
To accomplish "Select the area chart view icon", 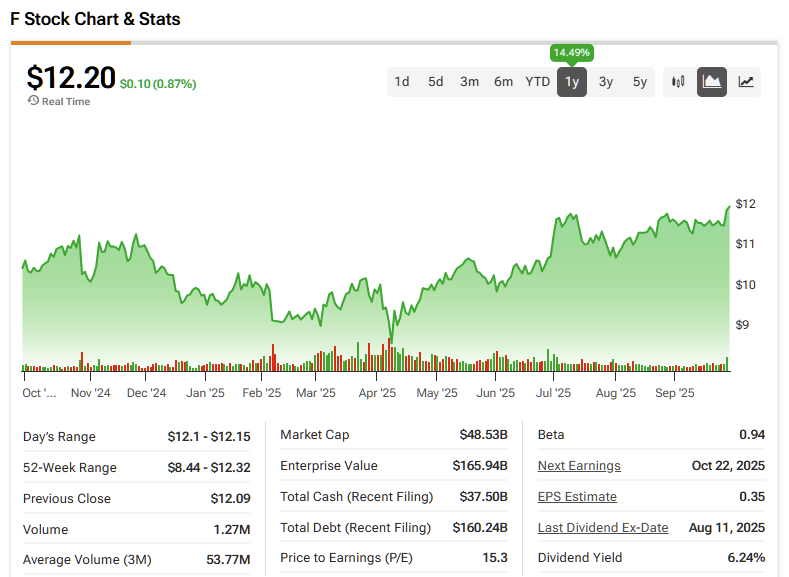I will coord(712,82).
